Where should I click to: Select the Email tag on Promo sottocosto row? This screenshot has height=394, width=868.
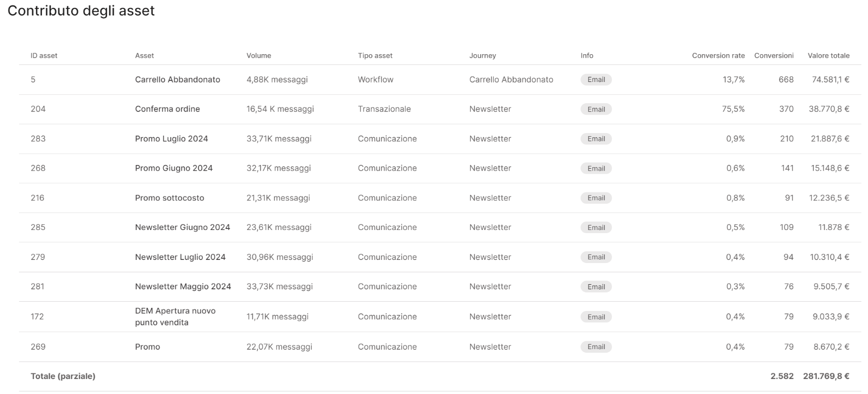click(x=596, y=198)
